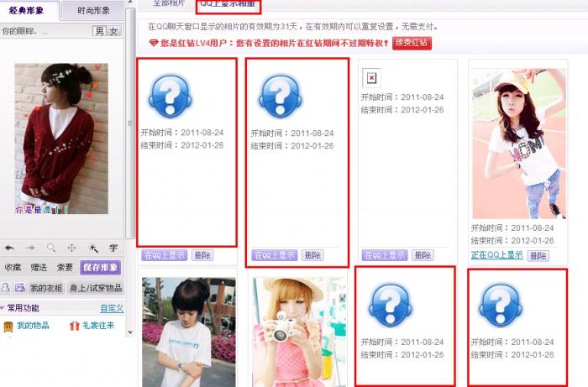
Task: Click the 我的物品 box icon
Action: click(x=8, y=327)
